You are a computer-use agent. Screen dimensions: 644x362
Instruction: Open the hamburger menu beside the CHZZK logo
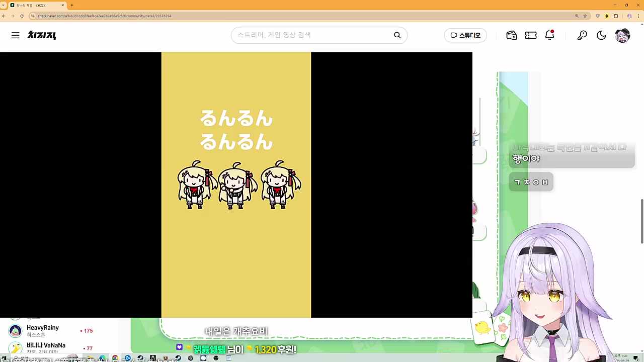tap(16, 35)
